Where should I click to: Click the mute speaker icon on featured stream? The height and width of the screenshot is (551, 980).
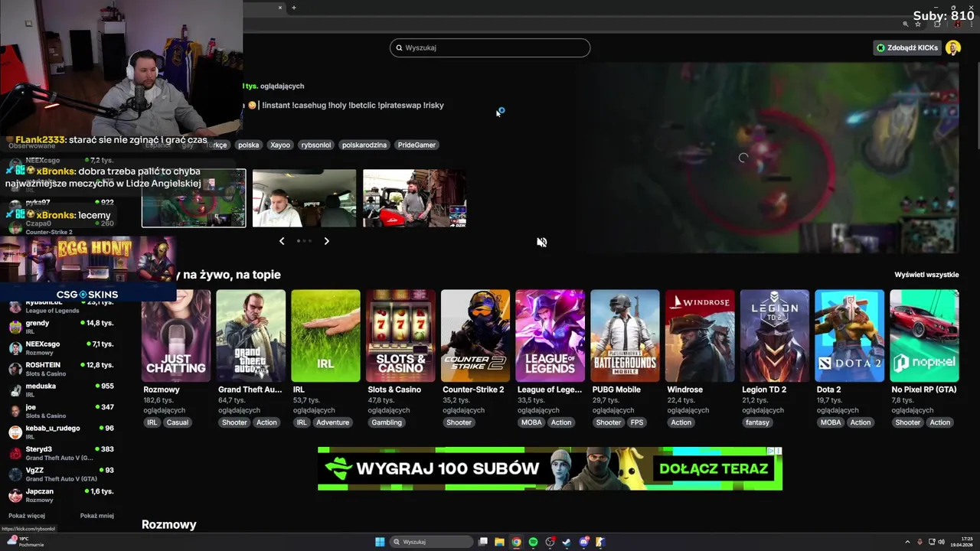(541, 242)
